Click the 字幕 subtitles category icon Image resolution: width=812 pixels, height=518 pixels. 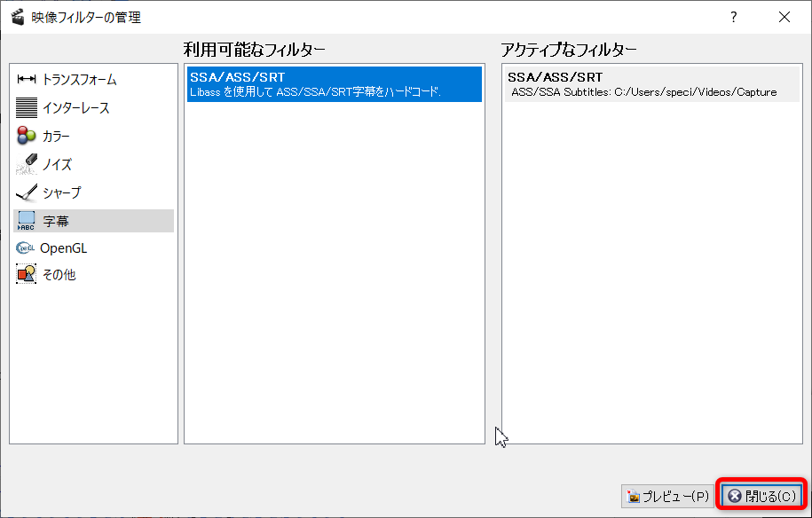coord(27,221)
